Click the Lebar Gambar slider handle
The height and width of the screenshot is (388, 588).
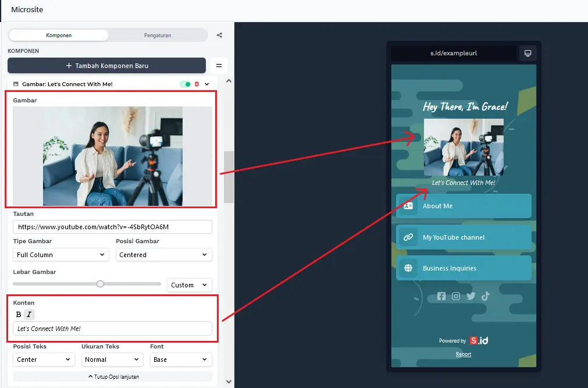100,284
